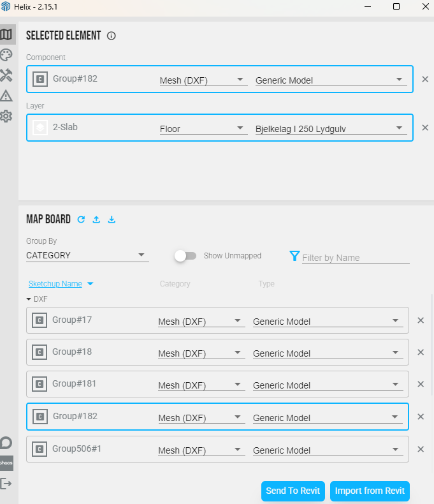Open the chat bubble icon in sidebar
Viewport: 434px width, 504px height.
tap(6, 442)
